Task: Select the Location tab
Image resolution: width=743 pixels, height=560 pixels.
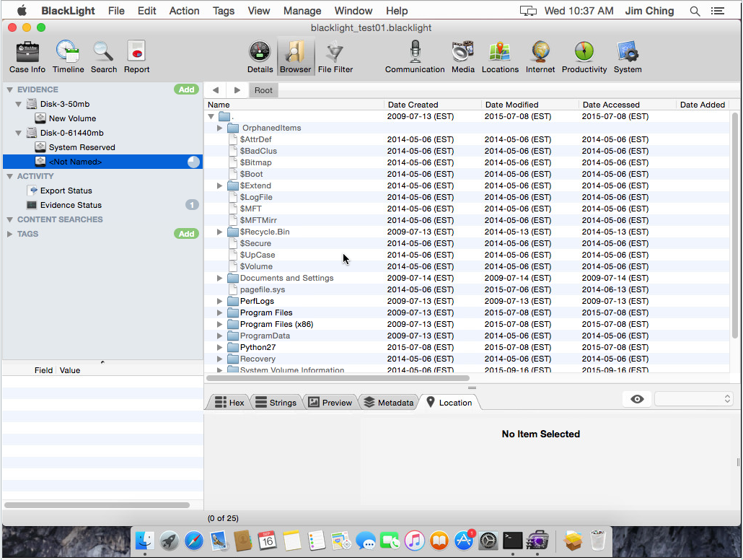Action: 449,403
